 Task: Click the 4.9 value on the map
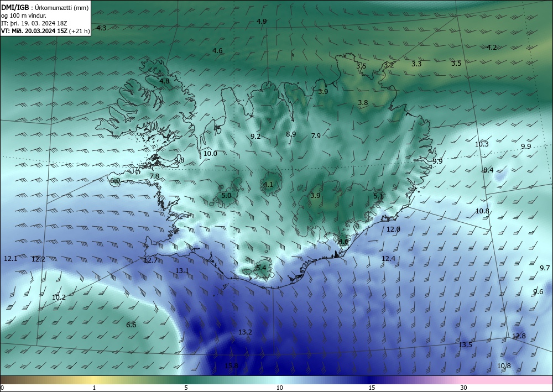(262, 21)
